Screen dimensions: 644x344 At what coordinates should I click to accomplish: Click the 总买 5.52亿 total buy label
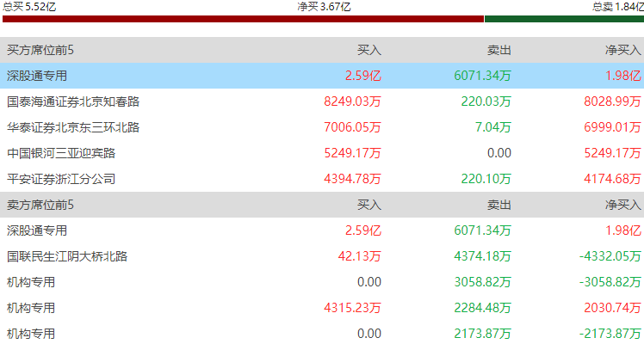[x=29, y=7]
